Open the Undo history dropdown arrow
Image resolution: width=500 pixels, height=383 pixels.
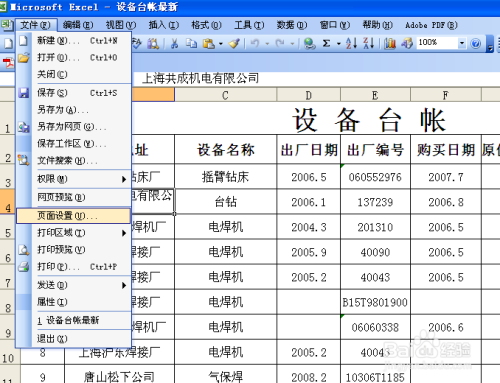click(x=267, y=43)
